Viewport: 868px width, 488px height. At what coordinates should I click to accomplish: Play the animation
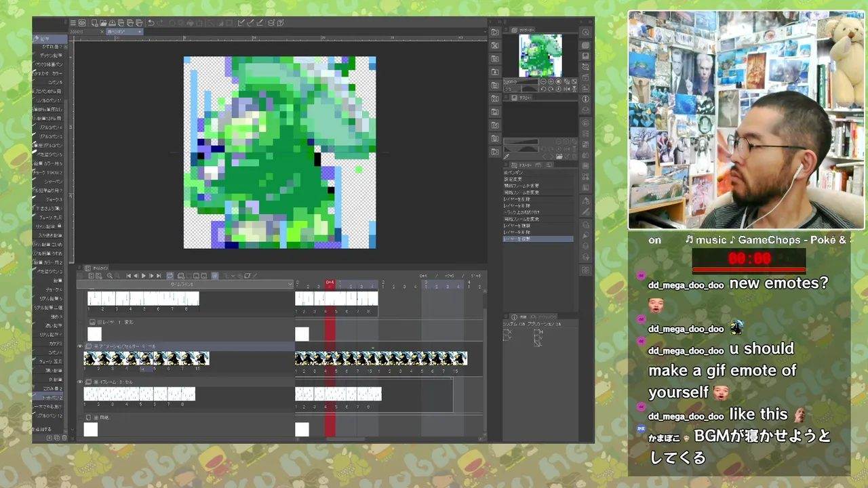(x=143, y=276)
